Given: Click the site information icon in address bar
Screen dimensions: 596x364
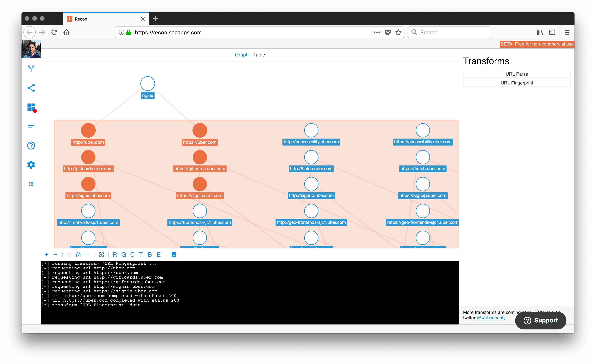Looking at the screenshot, I should pos(121,32).
